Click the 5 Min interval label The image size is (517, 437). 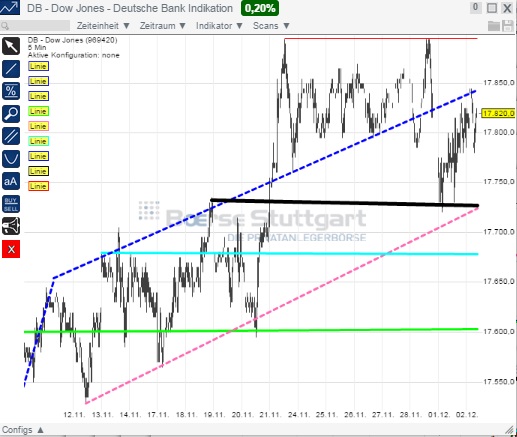click(37, 48)
